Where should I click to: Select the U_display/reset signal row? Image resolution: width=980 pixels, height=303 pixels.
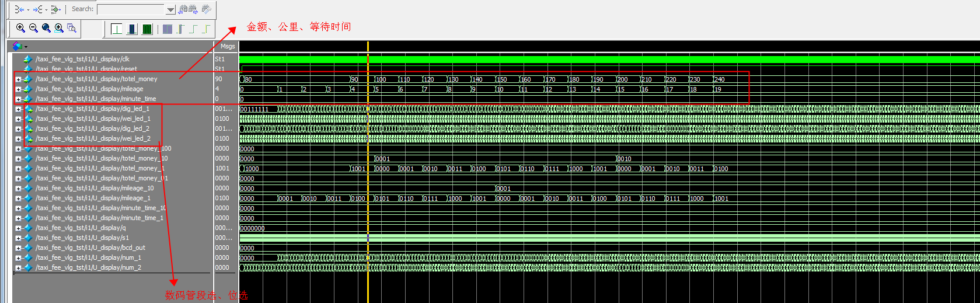113,69
